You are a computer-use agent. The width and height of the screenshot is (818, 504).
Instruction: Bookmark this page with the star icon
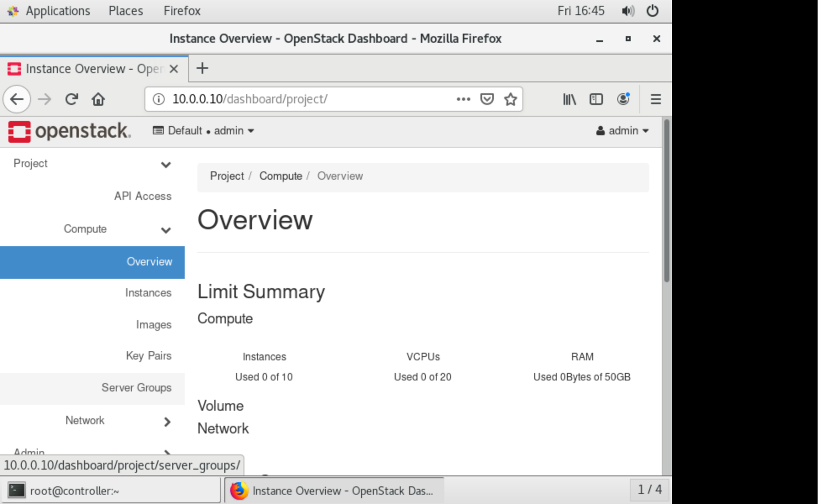pos(510,99)
